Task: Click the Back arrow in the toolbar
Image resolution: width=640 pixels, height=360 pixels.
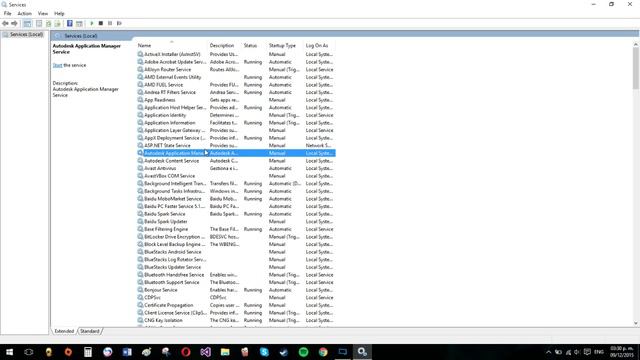Action: pos(5,23)
